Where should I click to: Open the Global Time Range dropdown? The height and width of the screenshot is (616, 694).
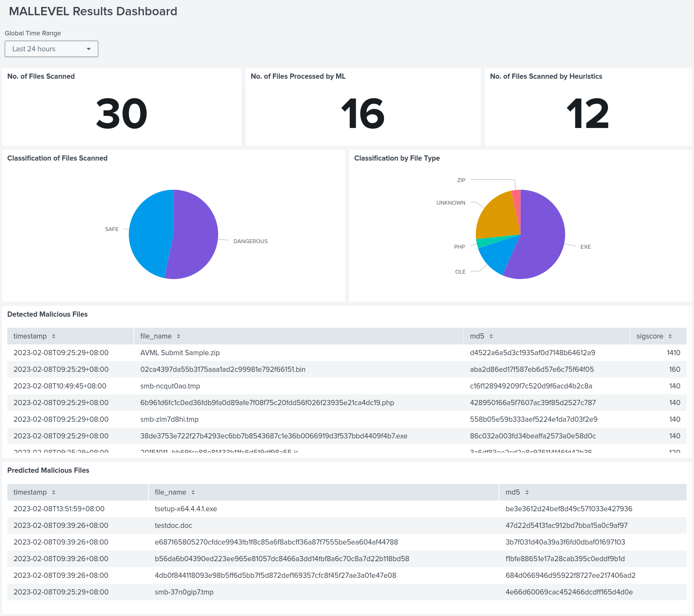51,49
